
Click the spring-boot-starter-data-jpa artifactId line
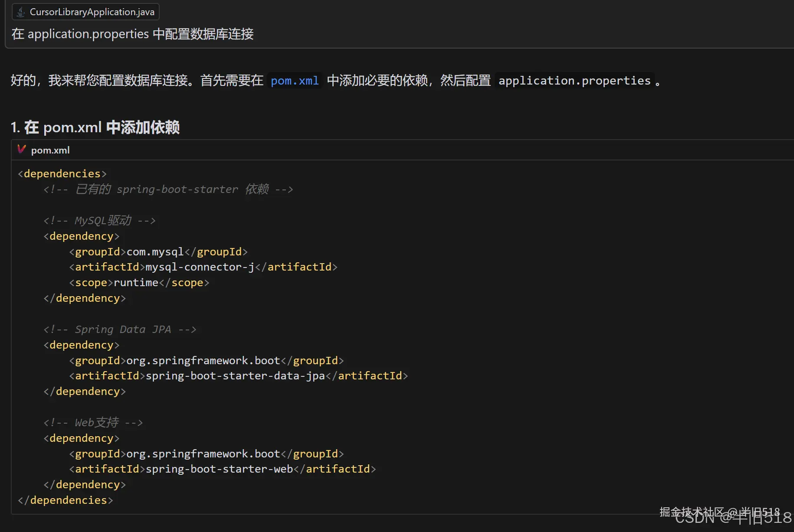click(x=238, y=376)
